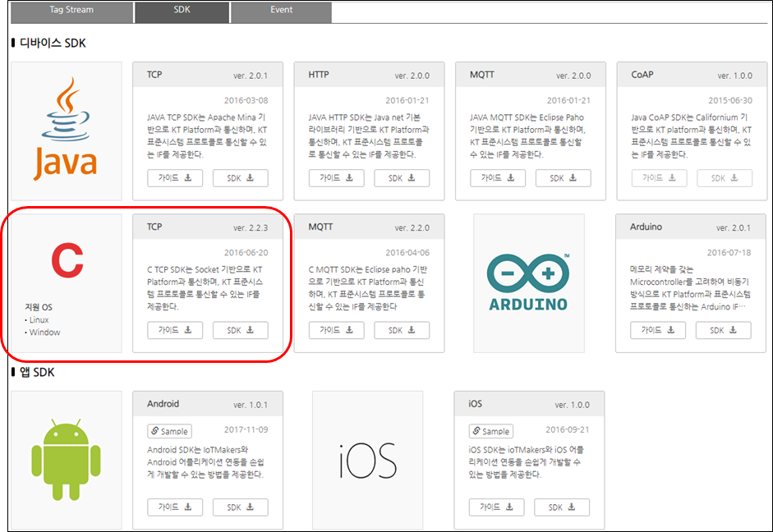Click the 2016-06-20 date text

[x=246, y=252]
